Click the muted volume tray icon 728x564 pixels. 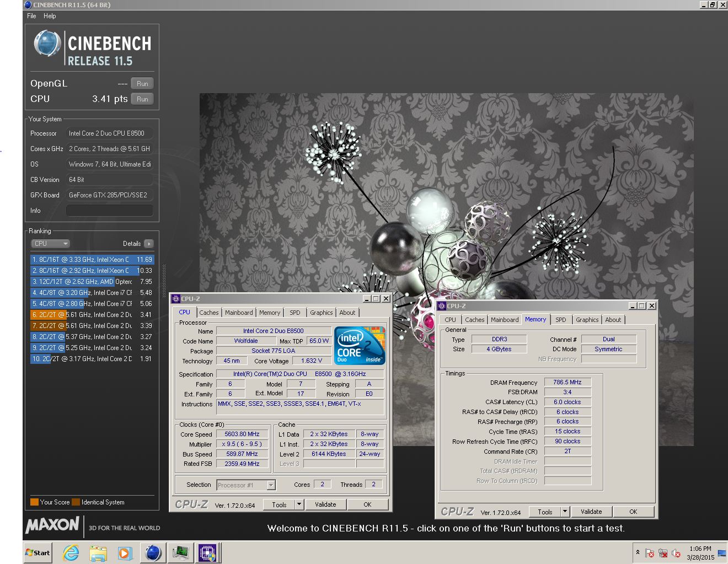pos(676,554)
